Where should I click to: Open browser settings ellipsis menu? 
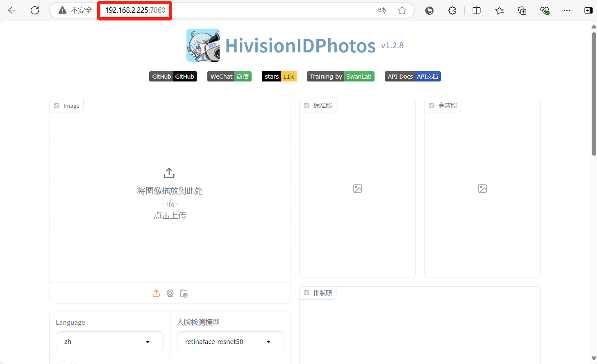point(567,11)
